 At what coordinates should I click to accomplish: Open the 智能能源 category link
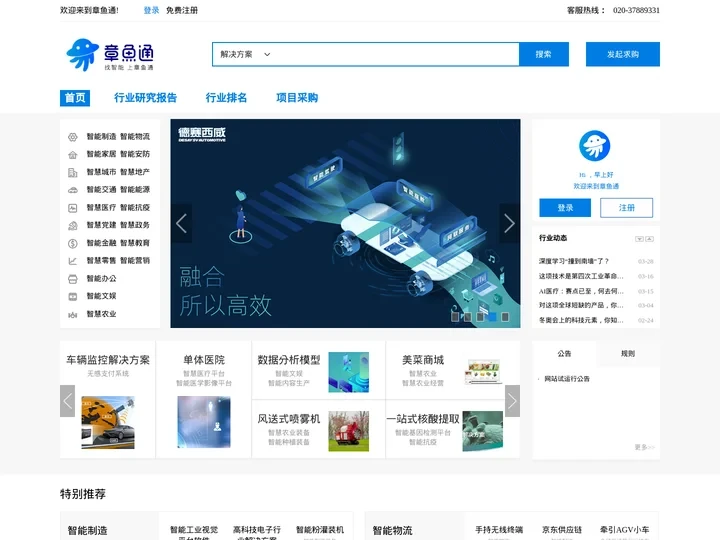tap(135, 190)
